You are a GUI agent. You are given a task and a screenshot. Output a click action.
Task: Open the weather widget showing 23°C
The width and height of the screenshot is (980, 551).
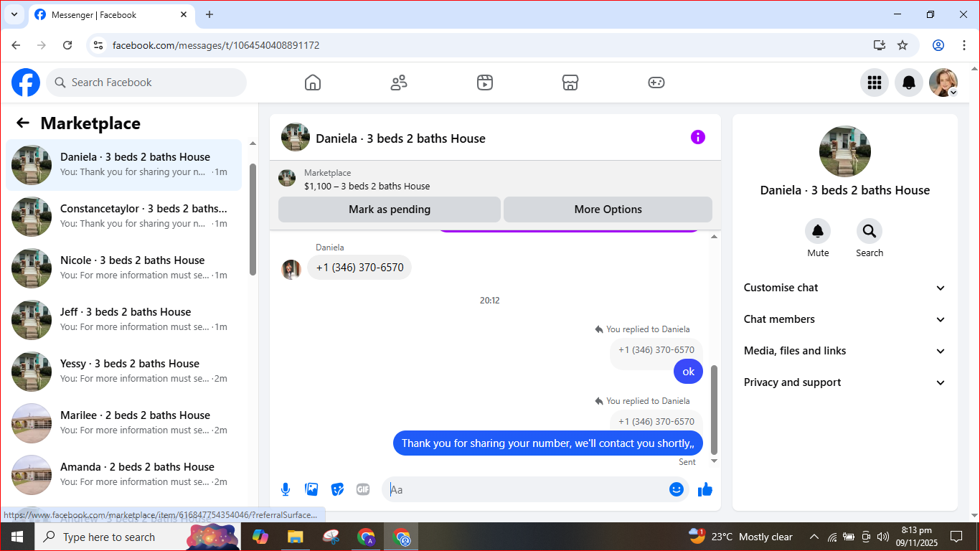pos(740,537)
